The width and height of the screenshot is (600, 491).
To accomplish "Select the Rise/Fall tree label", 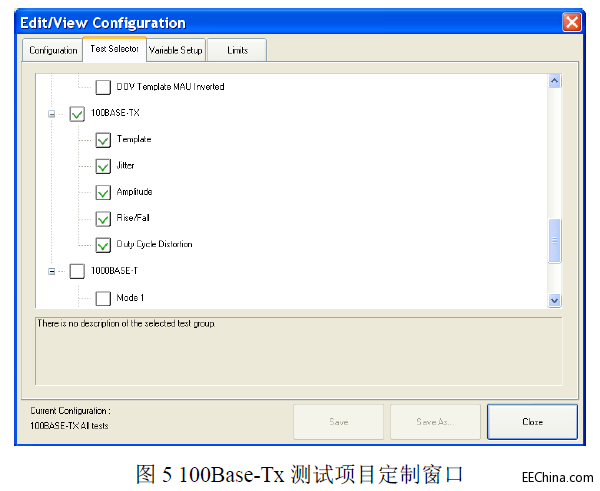I will (x=133, y=218).
